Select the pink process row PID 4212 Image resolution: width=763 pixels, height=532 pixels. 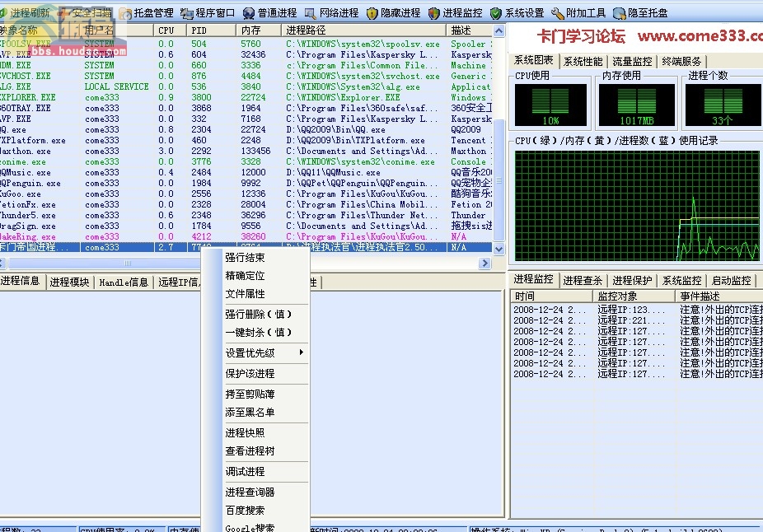tap(246, 236)
